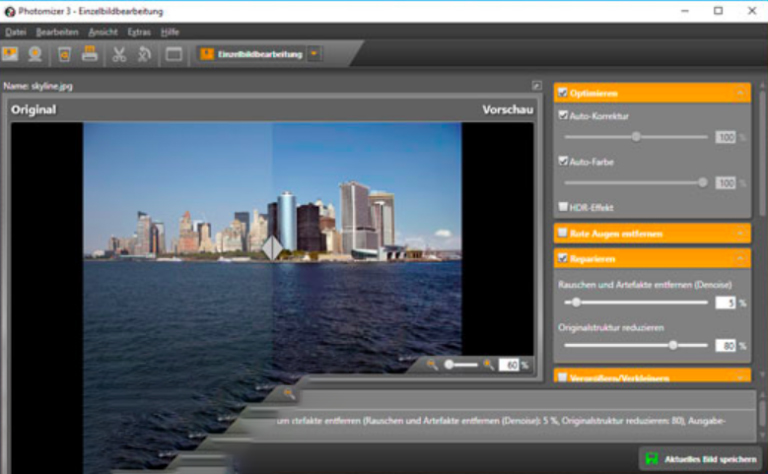Click the zoom in magnifier under the preview
The height and width of the screenshot is (474, 768).
488,365
